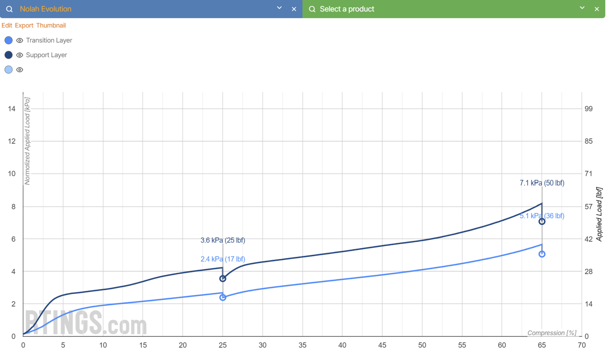Viewport: 614px width, 364px height.
Task: Toggle the eye icon of unnamed series
Action: [x=20, y=70]
